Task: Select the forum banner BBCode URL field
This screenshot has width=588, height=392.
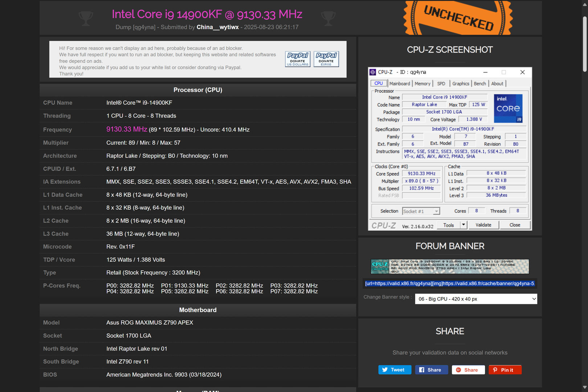Action: 450,283
